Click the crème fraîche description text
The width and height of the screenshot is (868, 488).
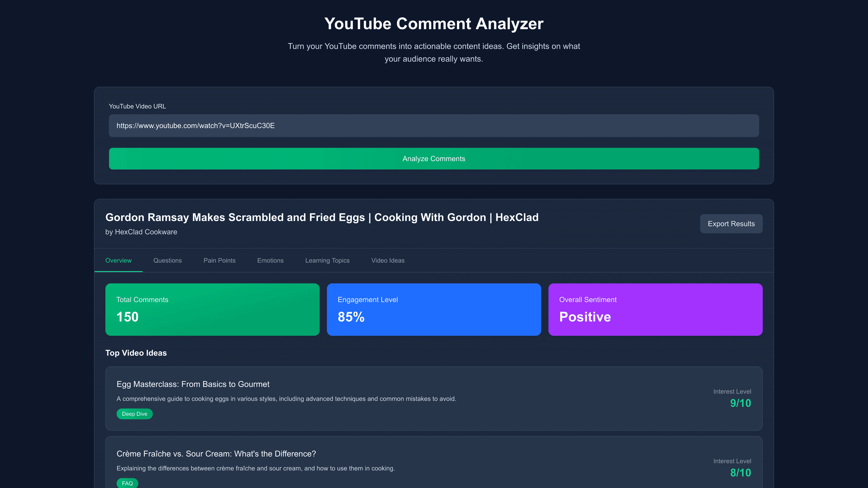click(256, 469)
